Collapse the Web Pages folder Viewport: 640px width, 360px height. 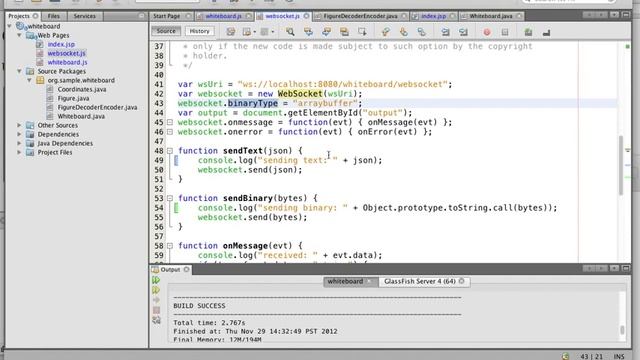pos(19,35)
